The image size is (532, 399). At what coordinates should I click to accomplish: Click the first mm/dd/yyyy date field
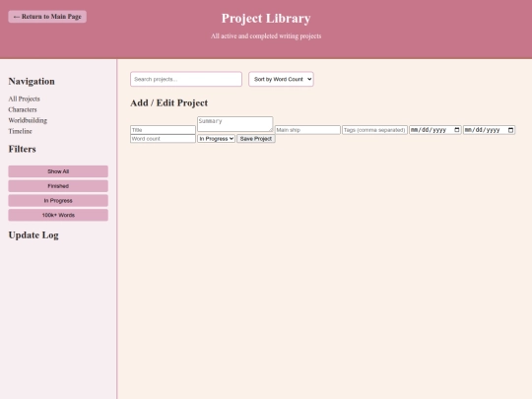[x=435, y=130]
